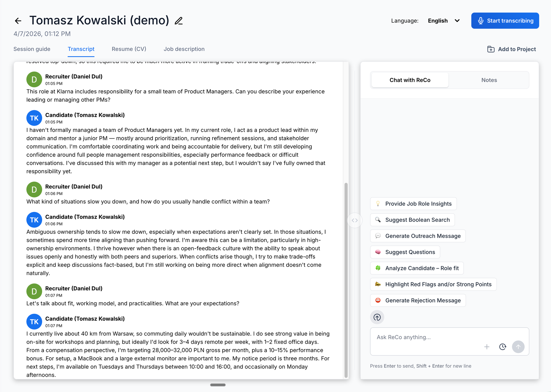Open the Job description tab
The image size is (551, 392).
tap(184, 49)
